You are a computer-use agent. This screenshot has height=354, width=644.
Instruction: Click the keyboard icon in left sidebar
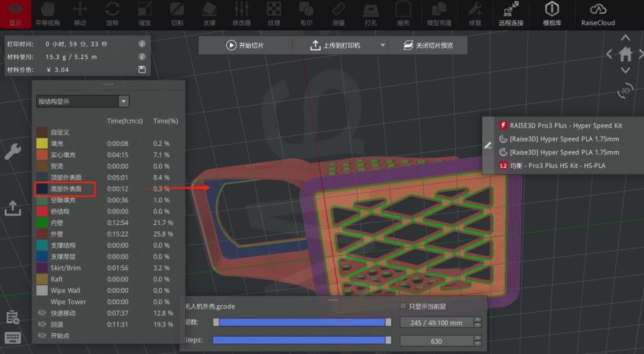(13, 338)
